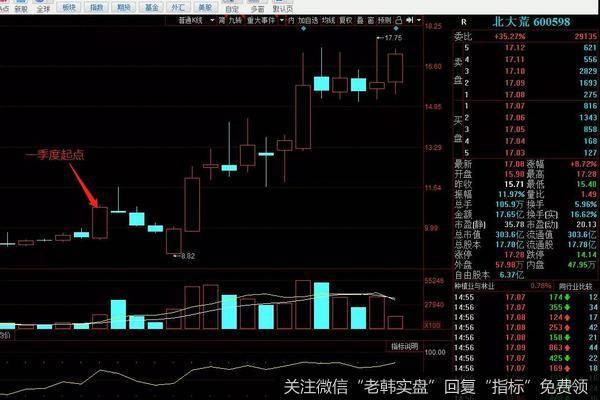600x400 pixels.
Task: Click the 指标说明 button
Action: (404, 344)
